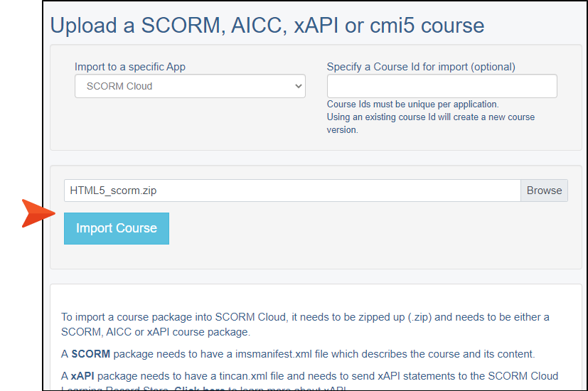Click the Browse button
Screen dimensions: 588x391
tap(544, 191)
